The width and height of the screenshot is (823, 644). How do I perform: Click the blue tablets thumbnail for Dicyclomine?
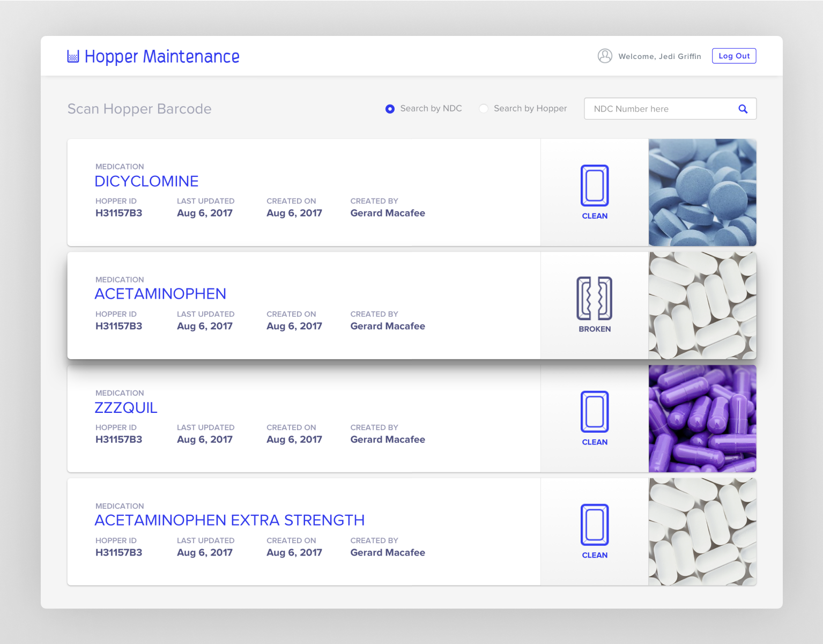tap(702, 193)
